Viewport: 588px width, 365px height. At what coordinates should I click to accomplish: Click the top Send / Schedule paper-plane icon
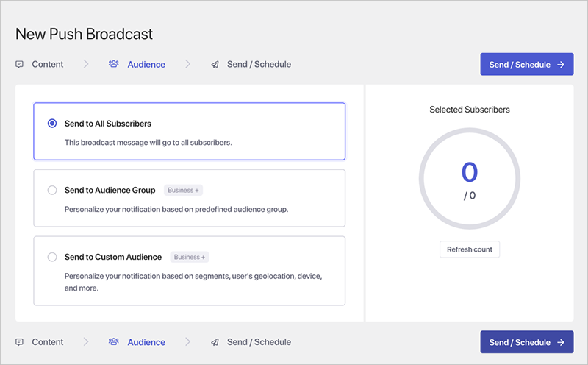click(x=215, y=65)
